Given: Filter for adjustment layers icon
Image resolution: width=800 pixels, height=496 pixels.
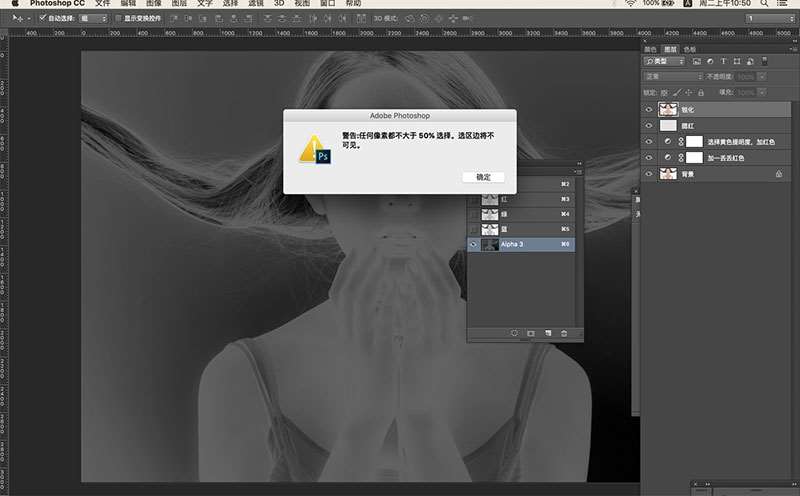Looking at the screenshot, I should click(x=710, y=61).
